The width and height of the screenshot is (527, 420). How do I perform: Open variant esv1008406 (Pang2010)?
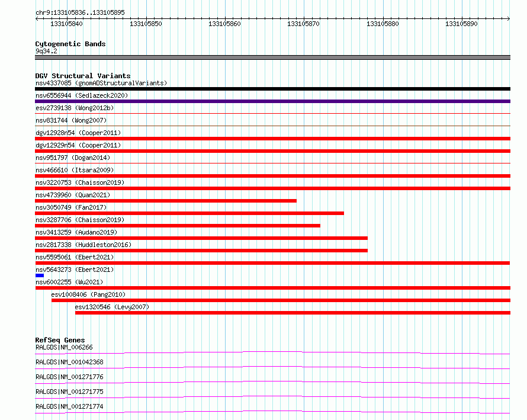point(88,294)
